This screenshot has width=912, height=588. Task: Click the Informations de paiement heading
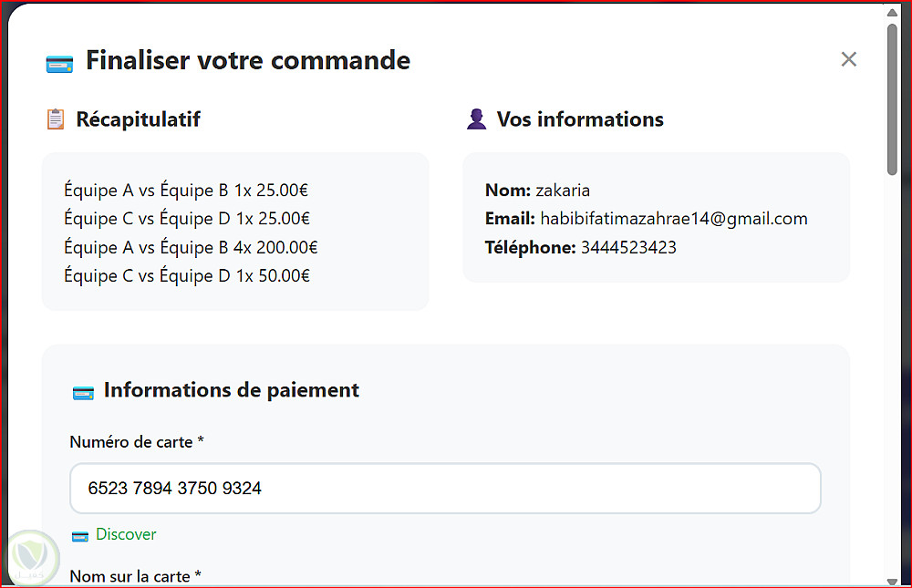click(231, 390)
